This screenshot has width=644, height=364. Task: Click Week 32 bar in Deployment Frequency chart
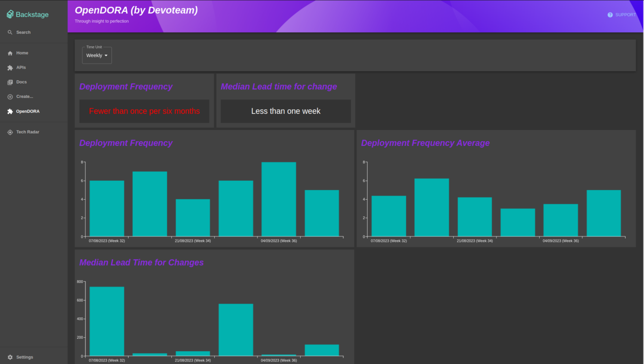(x=107, y=209)
